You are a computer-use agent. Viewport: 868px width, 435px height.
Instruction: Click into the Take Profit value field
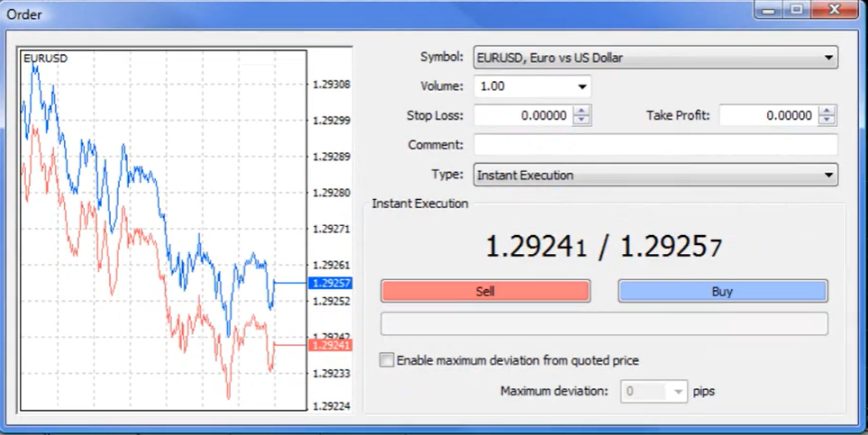coord(768,115)
